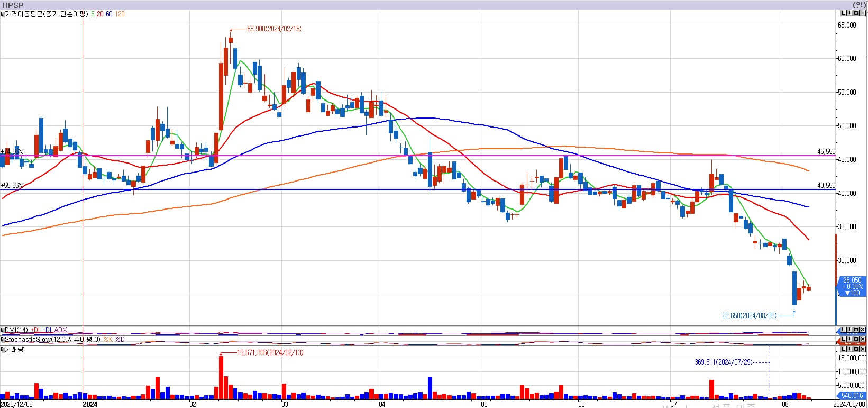Click the L button in DMI panel
The image size is (868, 408).
(844, 329)
